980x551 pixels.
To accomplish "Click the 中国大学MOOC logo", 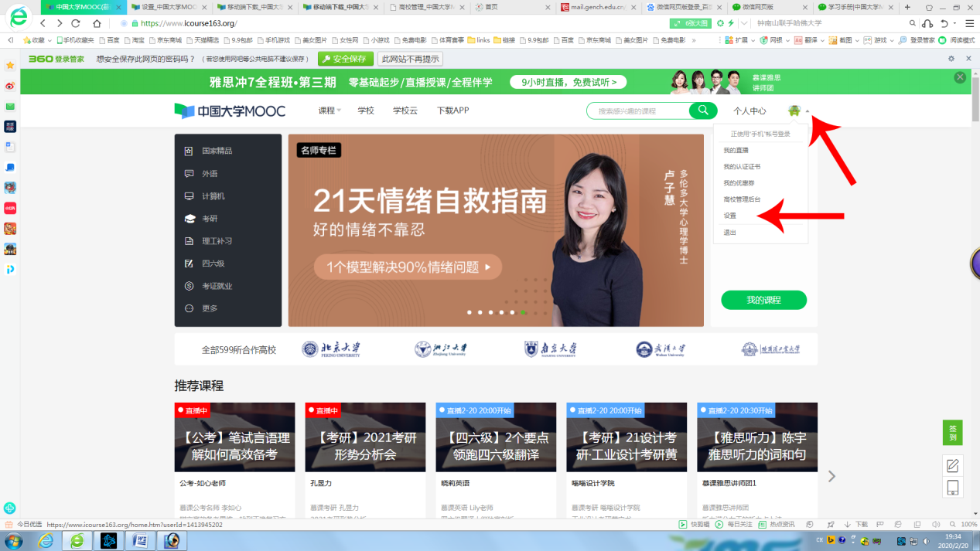I will tap(230, 111).
